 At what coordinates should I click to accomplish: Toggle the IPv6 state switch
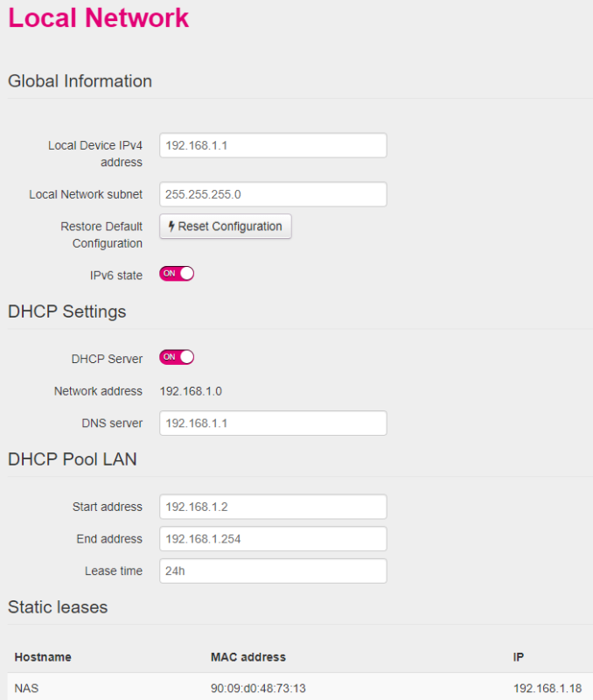[x=177, y=274]
